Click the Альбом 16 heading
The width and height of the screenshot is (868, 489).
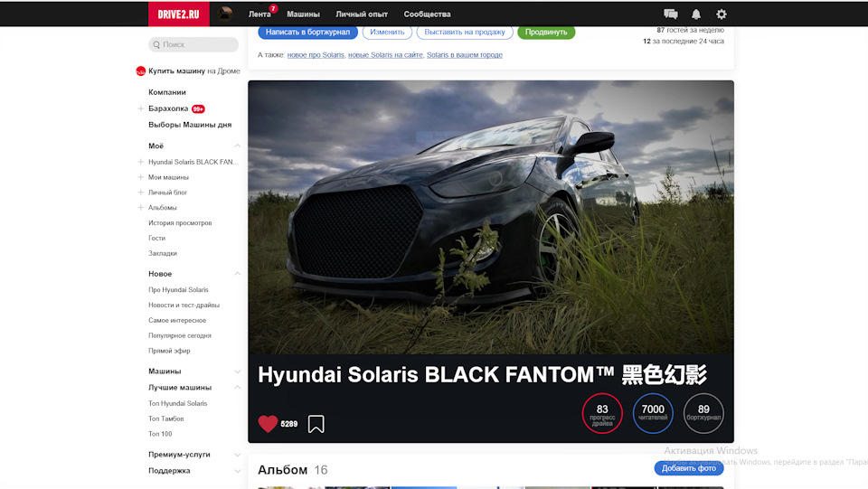(x=293, y=470)
